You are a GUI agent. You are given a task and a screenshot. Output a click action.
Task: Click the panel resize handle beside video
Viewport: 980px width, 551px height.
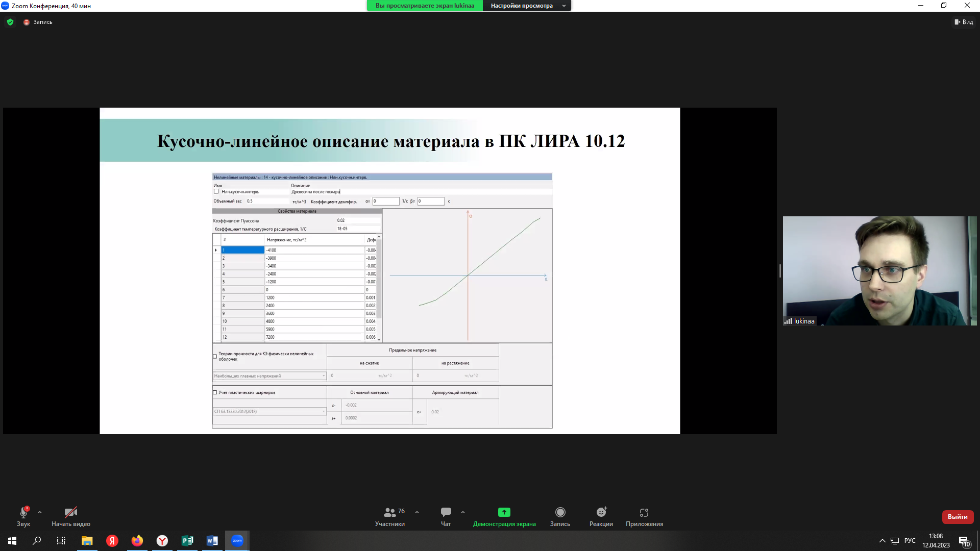coord(779,271)
